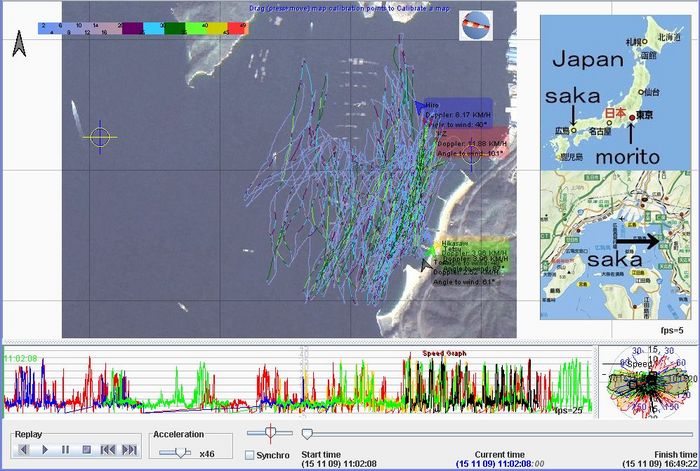Stop the replay with the square button

pyautogui.click(x=87, y=449)
